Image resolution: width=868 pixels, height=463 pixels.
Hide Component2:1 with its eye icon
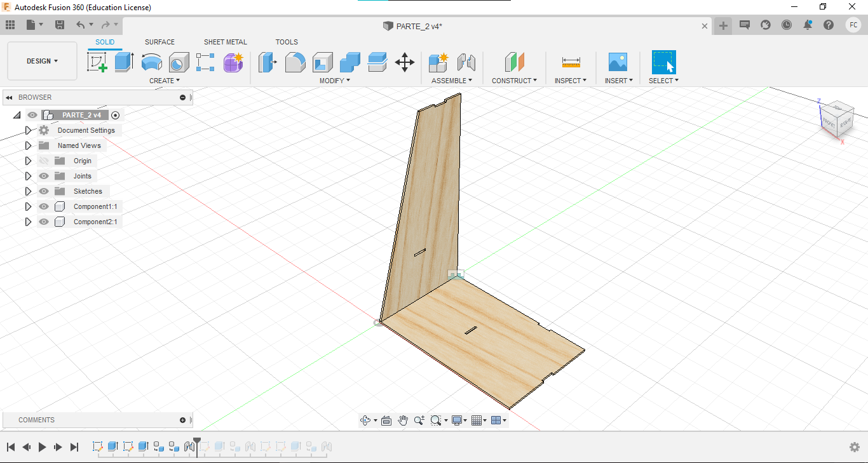tap(44, 222)
